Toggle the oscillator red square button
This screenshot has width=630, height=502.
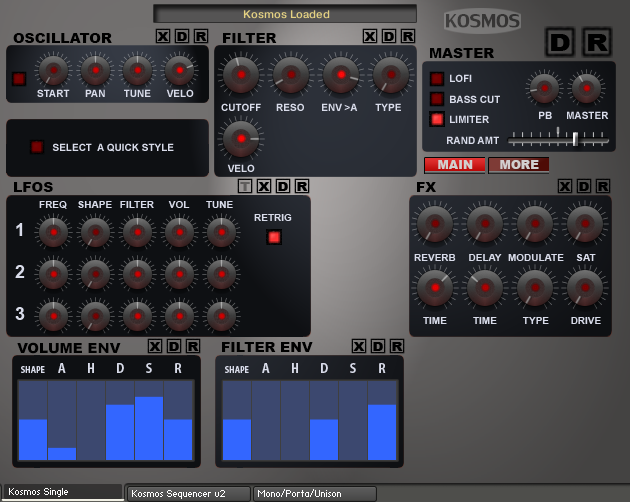tap(19, 78)
